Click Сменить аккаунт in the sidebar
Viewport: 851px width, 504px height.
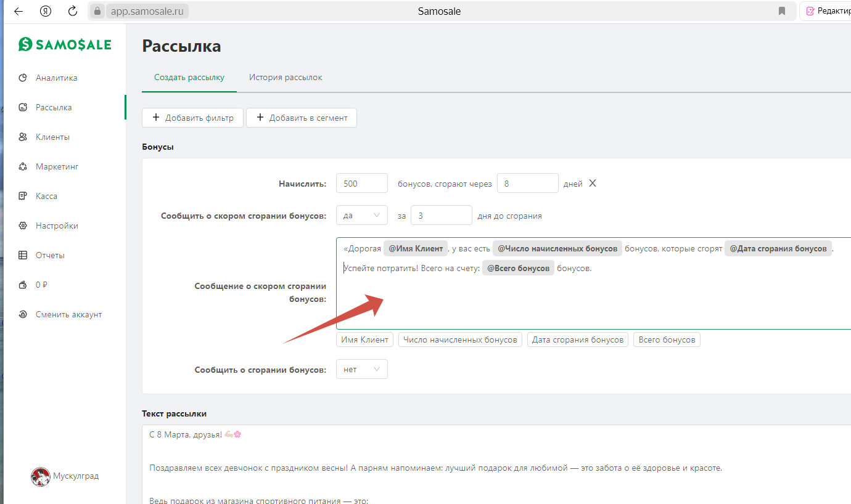click(x=68, y=314)
